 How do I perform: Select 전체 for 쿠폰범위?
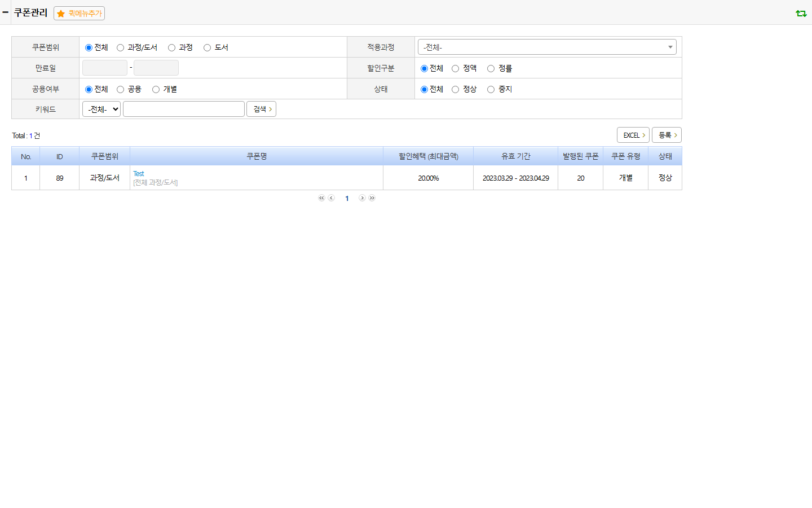(89, 47)
